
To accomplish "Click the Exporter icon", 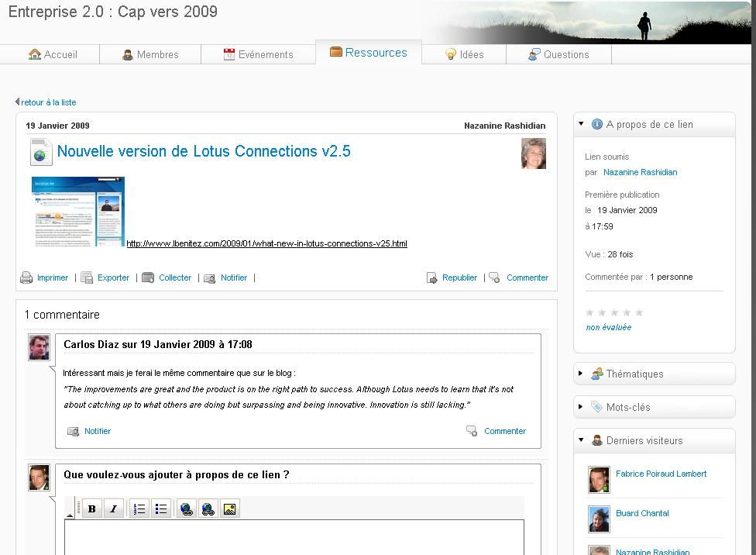I will 87,277.
